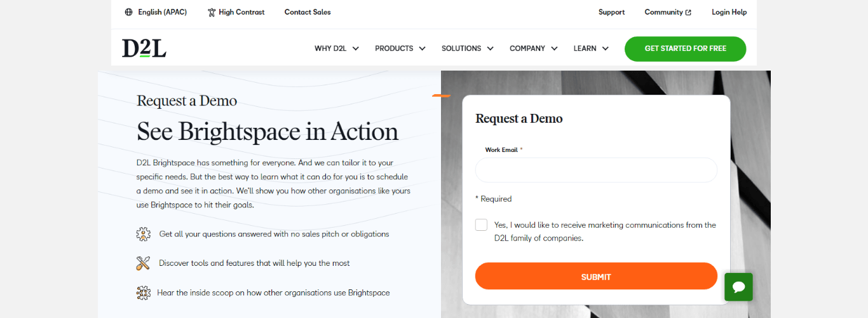The height and width of the screenshot is (318, 868).
Task: Open the Login Help link
Action: [x=729, y=12]
